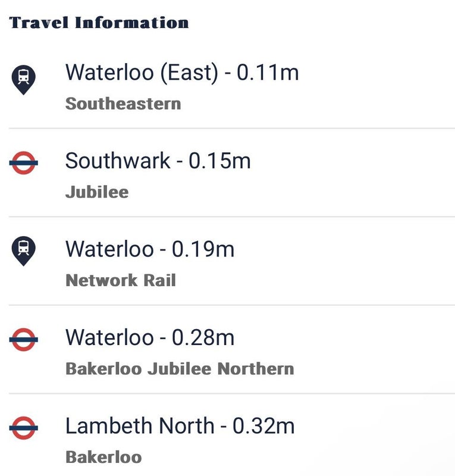This screenshot has height=476, width=455.
Task: Click the Bakerloo label under Lambeth North
Action: (103, 457)
